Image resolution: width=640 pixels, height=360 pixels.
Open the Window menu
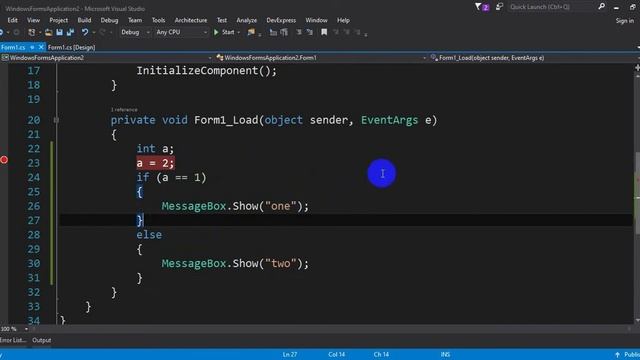point(316,20)
